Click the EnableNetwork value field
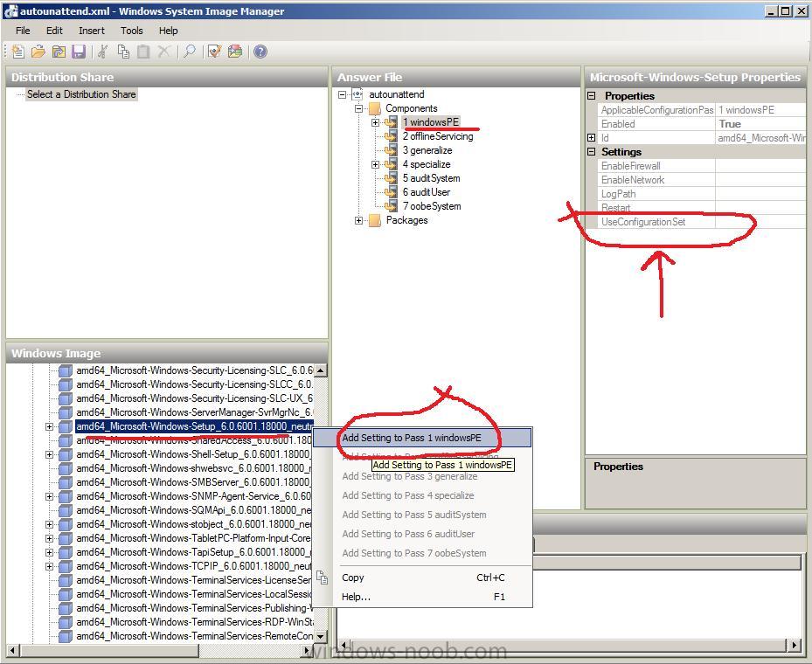Viewport: 812px width, 664px height. coord(760,180)
